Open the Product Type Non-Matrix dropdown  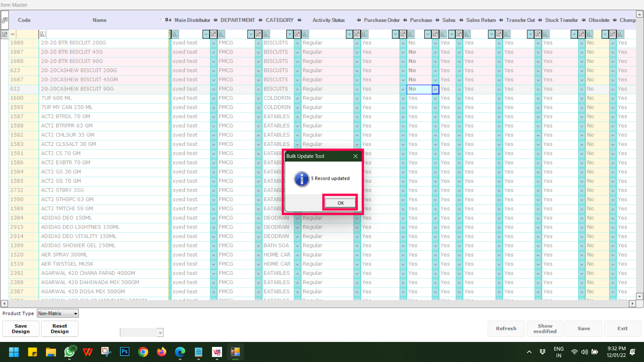[76, 313]
